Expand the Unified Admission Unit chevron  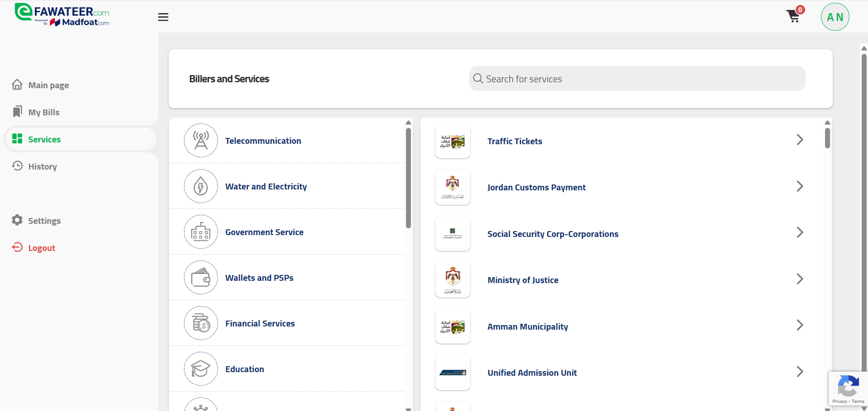click(799, 372)
